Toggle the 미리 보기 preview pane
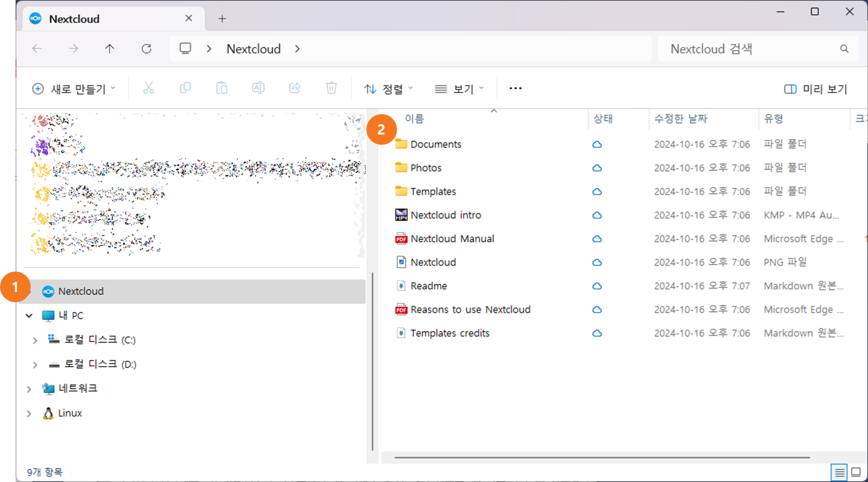The height and width of the screenshot is (482, 868). tap(815, 89)
